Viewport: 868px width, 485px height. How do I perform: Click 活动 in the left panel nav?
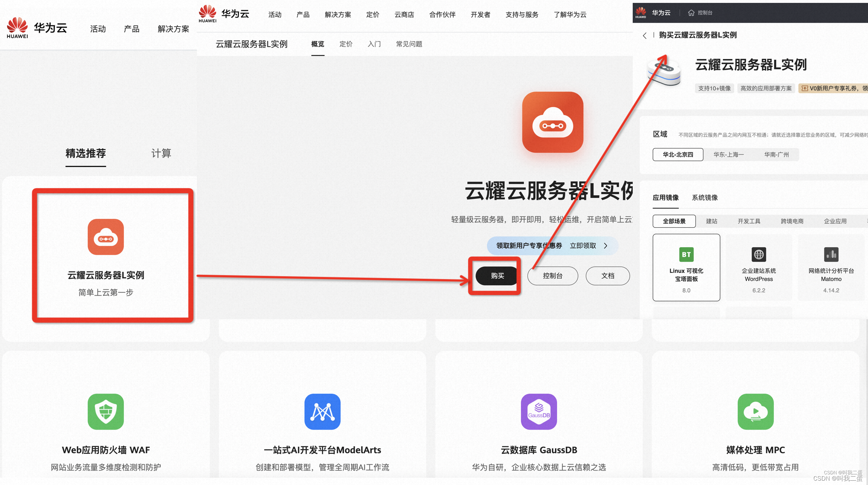(98, 29)
